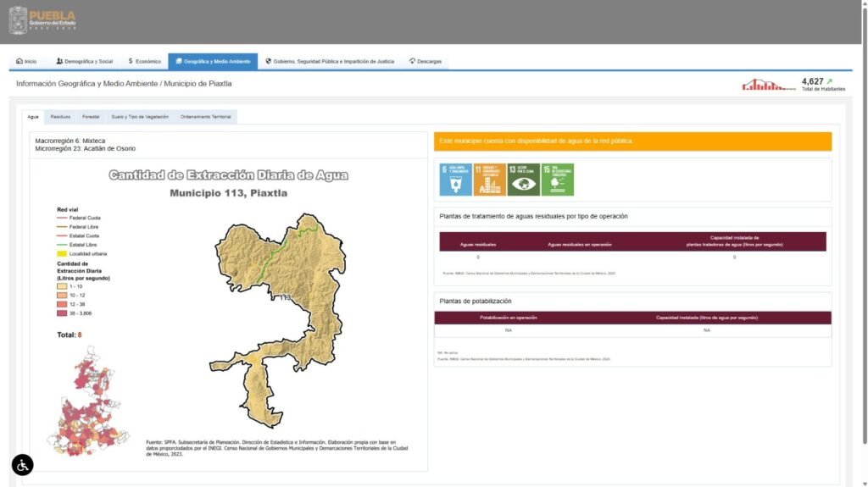Go to the Inicio tab

(26, 62)
